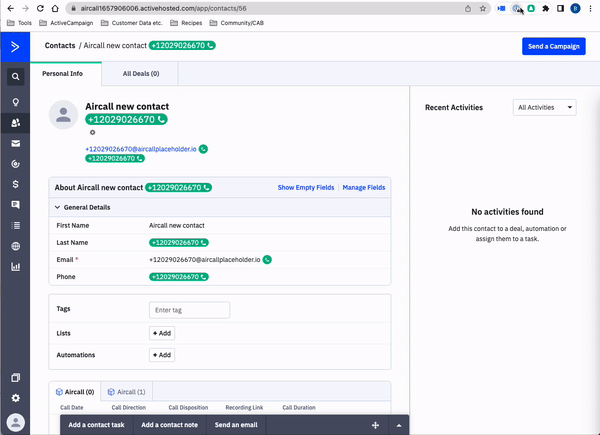Screen dimensions: 600x435
Task: Click Send an email in bottom bar
Action: (236, 425)
